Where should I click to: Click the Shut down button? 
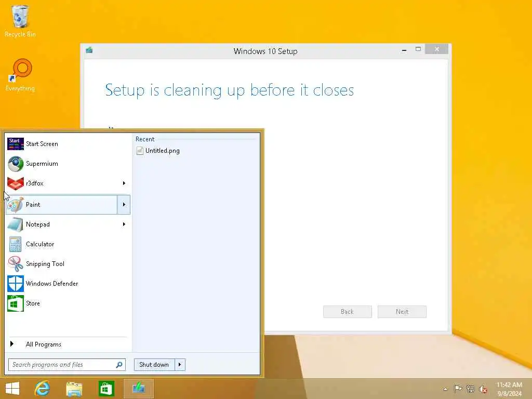click(154, 365)
